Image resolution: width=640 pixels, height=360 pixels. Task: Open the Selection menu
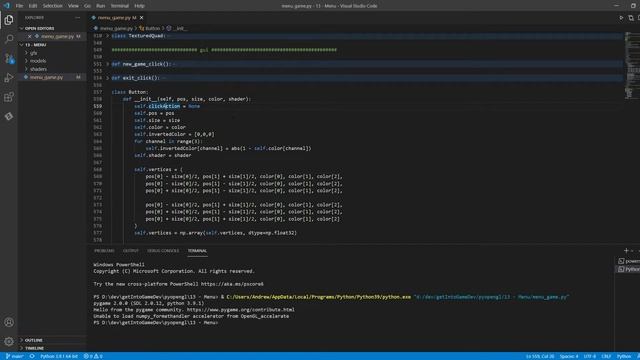point(53,6)
